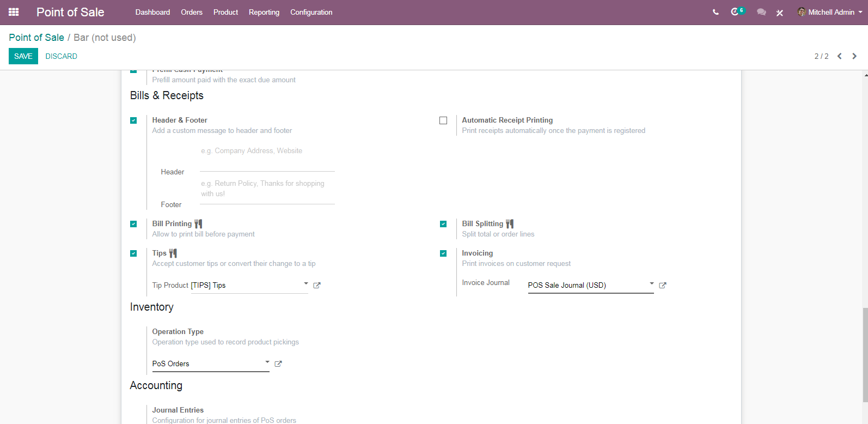Click the 2 / 2 pager counter
Image resolution: width=868 pixels, height=424 pixels.
point(821,56)
